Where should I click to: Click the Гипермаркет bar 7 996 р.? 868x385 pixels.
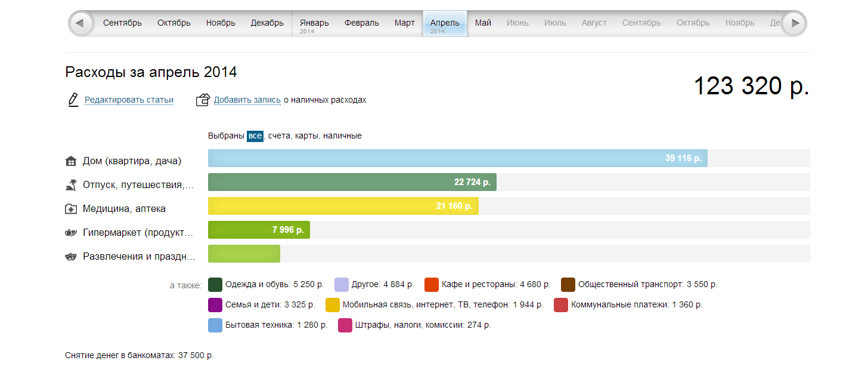(259, 230)
